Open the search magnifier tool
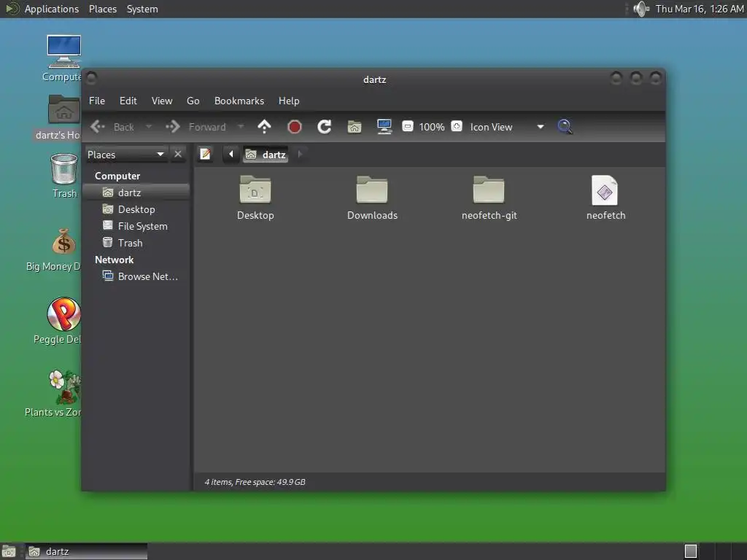 (x=565, y=127)
